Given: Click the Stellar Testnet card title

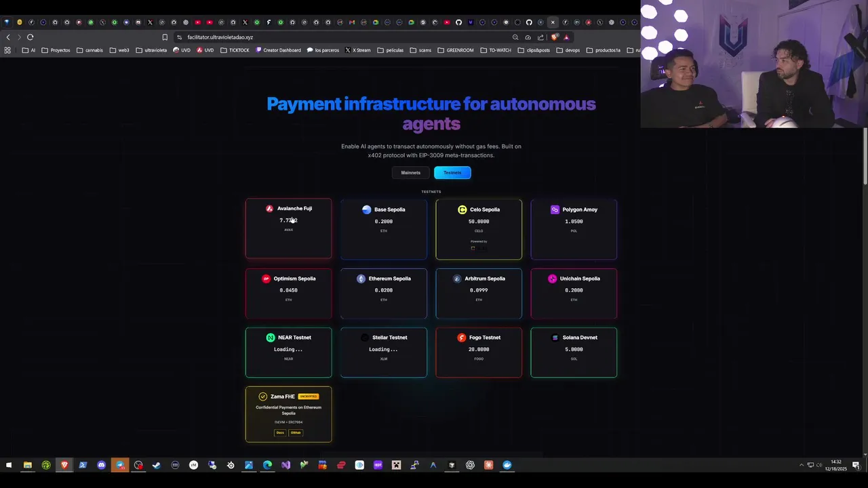Looking at the screenshot, I should pyautogui.click(x=390, y=338).
